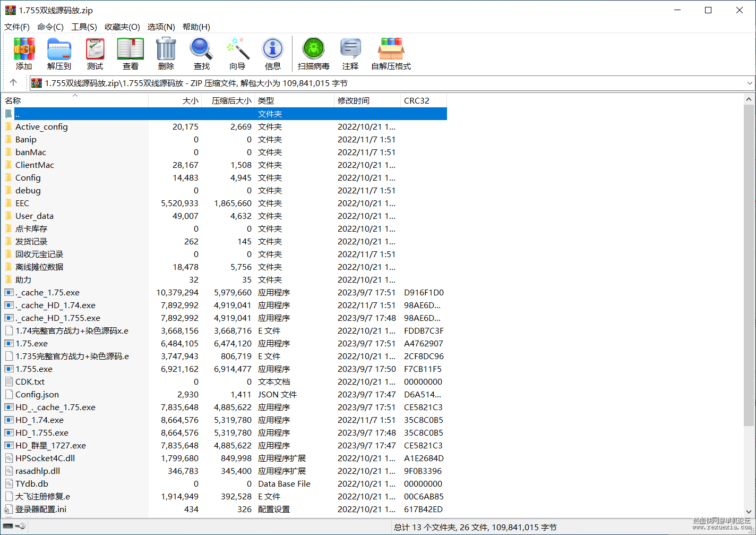Select the debug folder
The image size is (756, 535).
coord(224,190)
